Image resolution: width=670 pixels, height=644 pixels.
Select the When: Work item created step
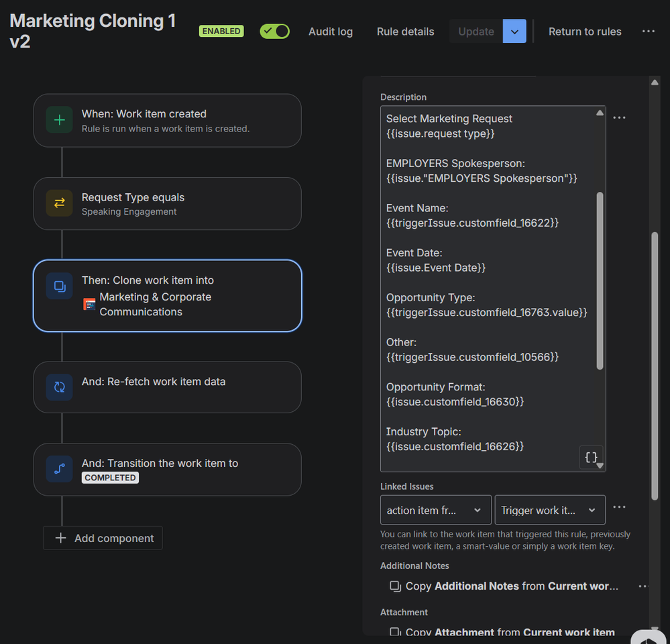tap(168, 121)
